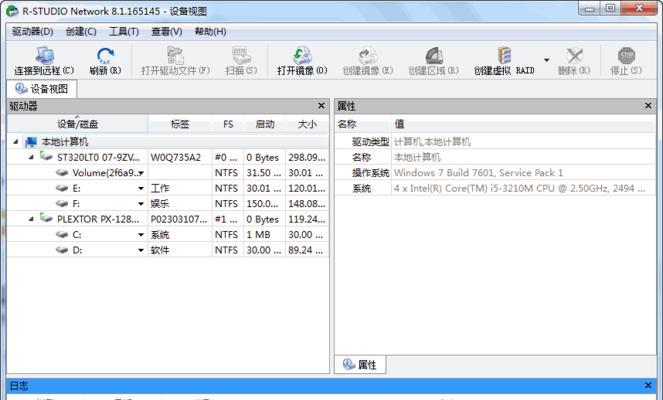The width and height of the screenshot is (663, 400).
Task: Select the 软件 label on D: row
Action: 160,250
